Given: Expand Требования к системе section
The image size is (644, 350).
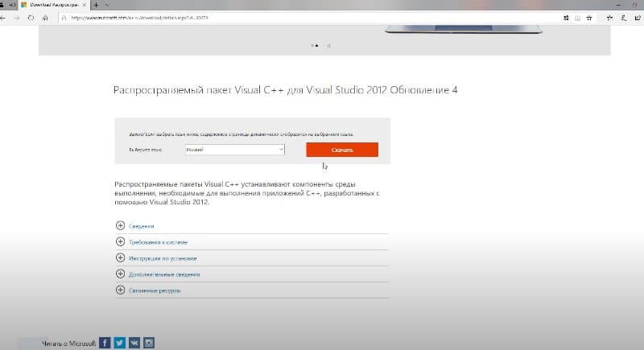Looking at the screenshot, I should (x=120, y=241).
